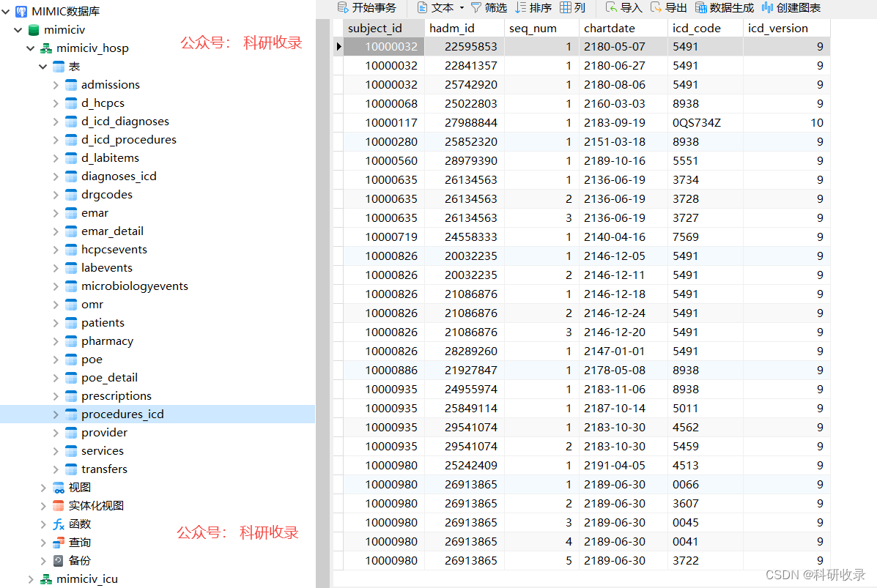The height and width of the screenshot is (588, 877).
Task: Click the mimiciv_hosp schema icon
Action: (46, 48)
